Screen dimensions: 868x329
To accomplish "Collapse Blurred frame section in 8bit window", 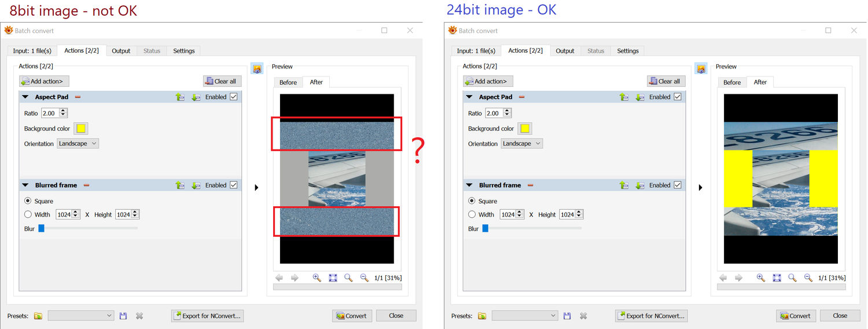I will [x=25, y=185].
